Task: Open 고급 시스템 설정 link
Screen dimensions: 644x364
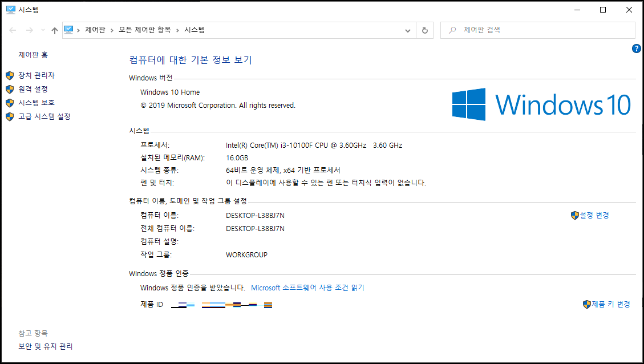Action: pyautogui.click(x=44, y=116)
